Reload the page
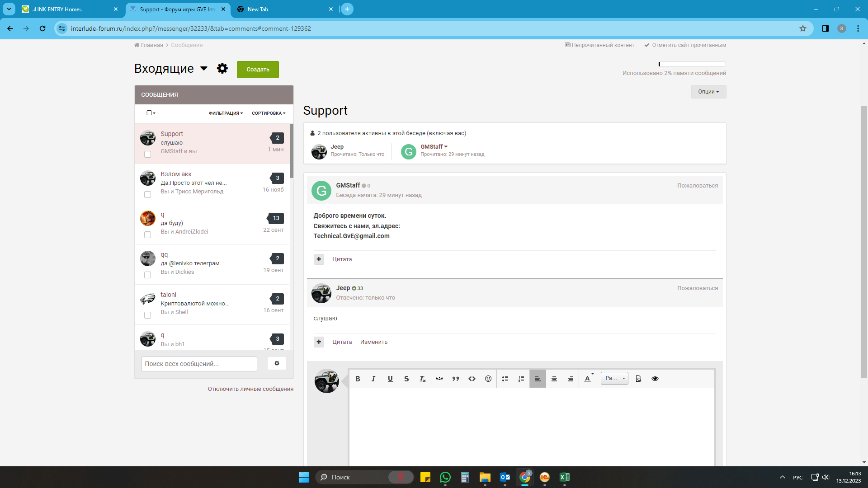 click(x=42, y=28)
